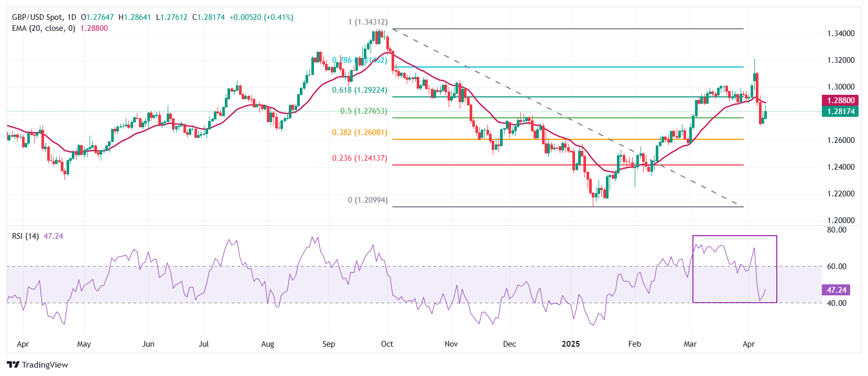868x376 pixels.
Task: Click the 60.00 level on the RSI scale
Action: tap(837, 267)
